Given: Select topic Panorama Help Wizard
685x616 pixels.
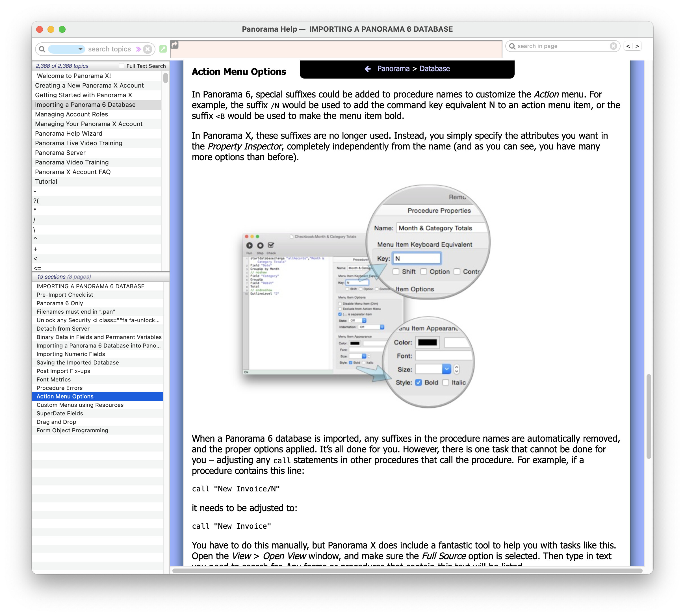Looking at the screenshot, I should pyautogui.click(x=97, y=133).
